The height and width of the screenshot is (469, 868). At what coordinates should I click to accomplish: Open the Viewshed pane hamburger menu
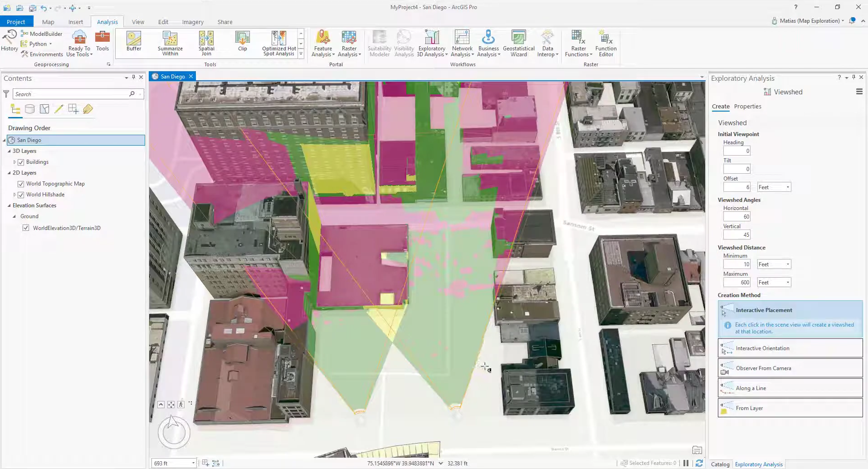point(859,92)
